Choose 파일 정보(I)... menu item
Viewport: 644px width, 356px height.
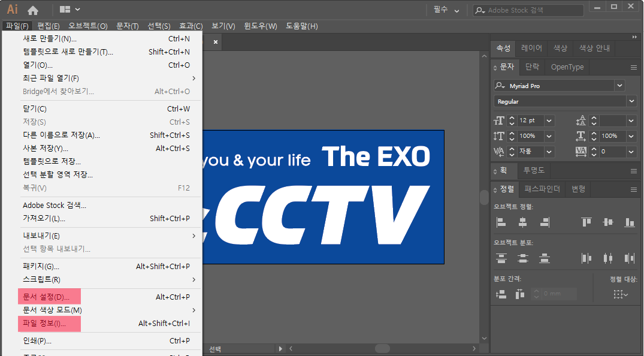click(x=102, y=324)
